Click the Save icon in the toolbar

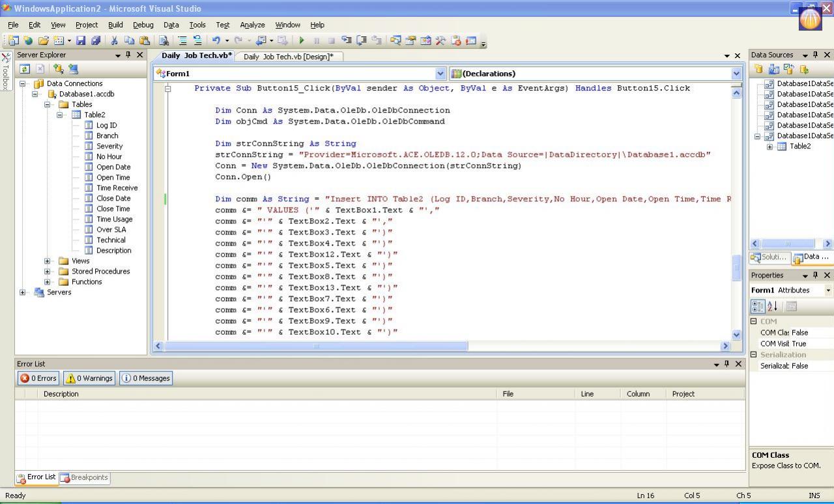tap(81, 40)
